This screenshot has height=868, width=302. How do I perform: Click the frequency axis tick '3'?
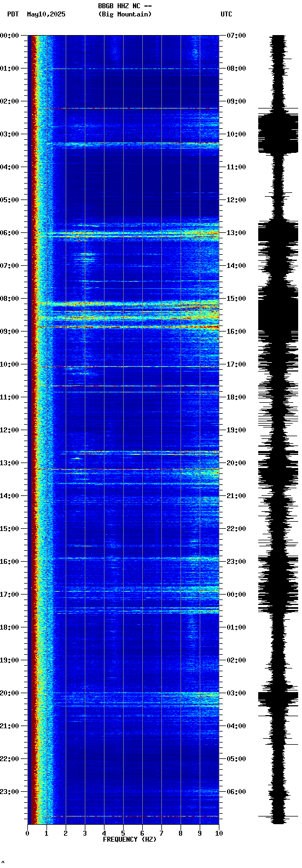point(85,833)
